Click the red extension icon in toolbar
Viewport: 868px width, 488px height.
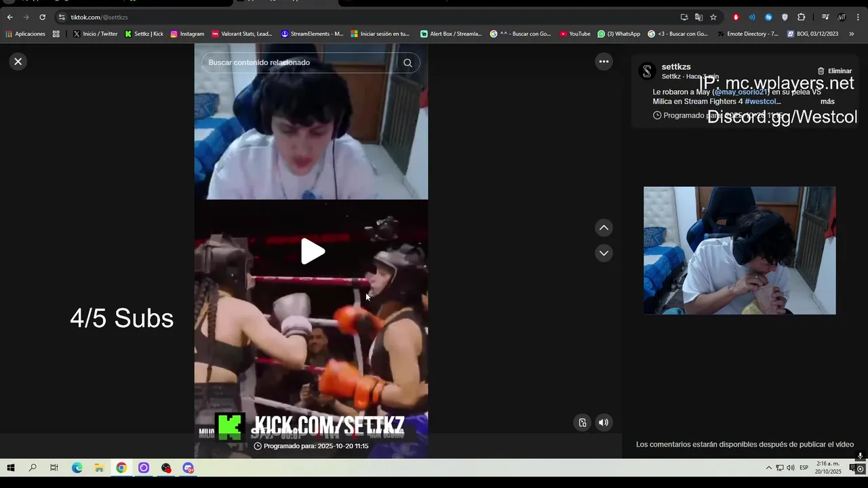pyautogui.click(x=736, y=17)
